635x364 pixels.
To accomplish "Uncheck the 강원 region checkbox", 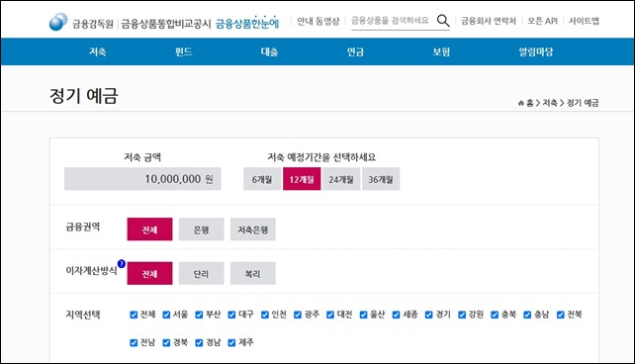I will tap(462, 315).
